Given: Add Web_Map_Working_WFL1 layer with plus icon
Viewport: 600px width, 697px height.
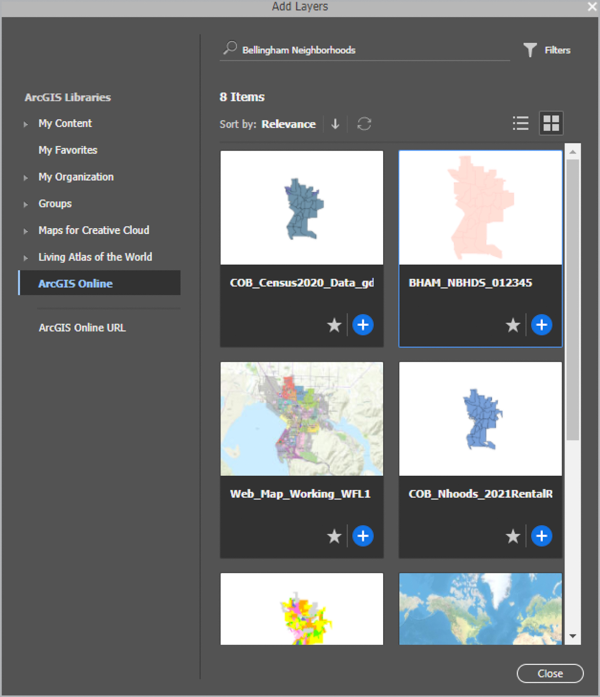Looking at the screenshot, I should (363, 537).
